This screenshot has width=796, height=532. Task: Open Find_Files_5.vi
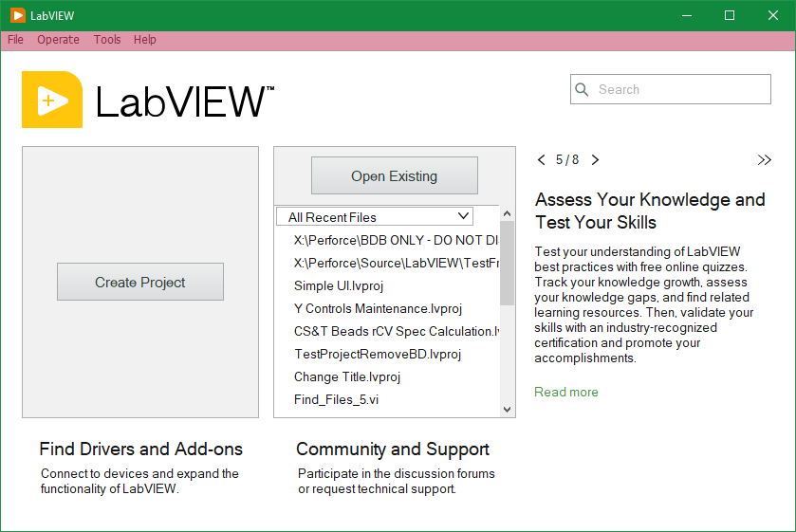point(336,400)
